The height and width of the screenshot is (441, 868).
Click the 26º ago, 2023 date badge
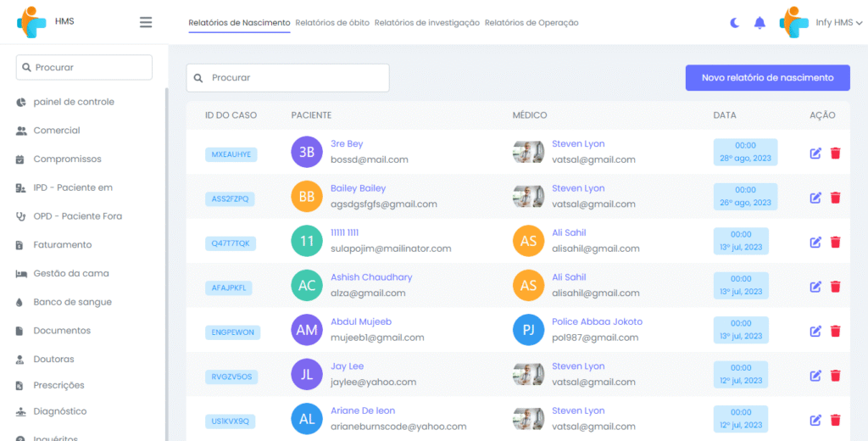click(x=745, y=196)
